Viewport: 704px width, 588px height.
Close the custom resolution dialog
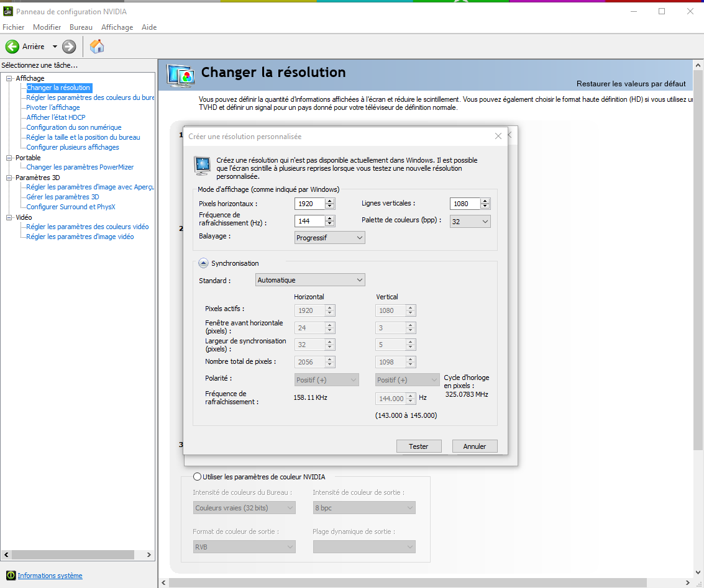[x=498, y=136]
